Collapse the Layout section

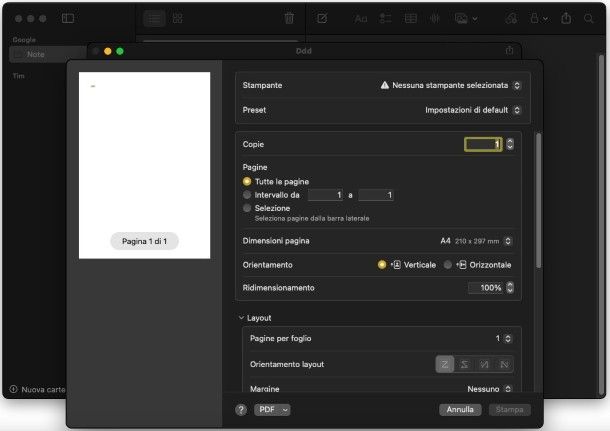pos(241,318)
